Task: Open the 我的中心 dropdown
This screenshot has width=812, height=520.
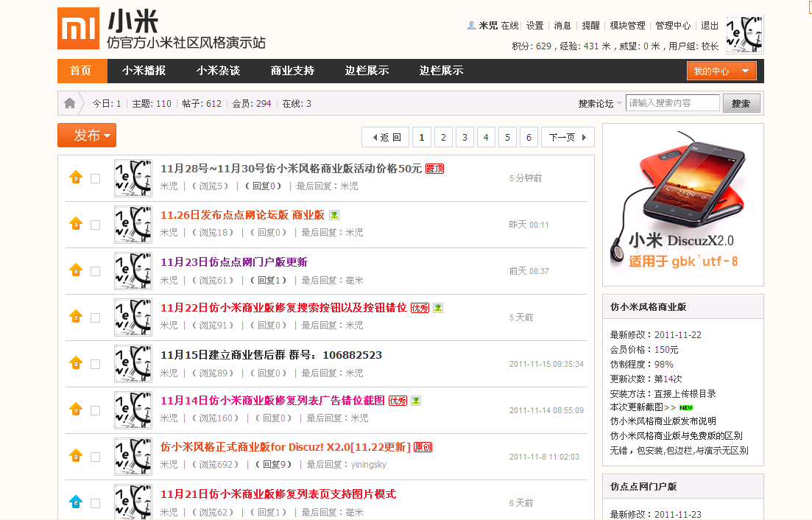Action: (x=721, y=71)
